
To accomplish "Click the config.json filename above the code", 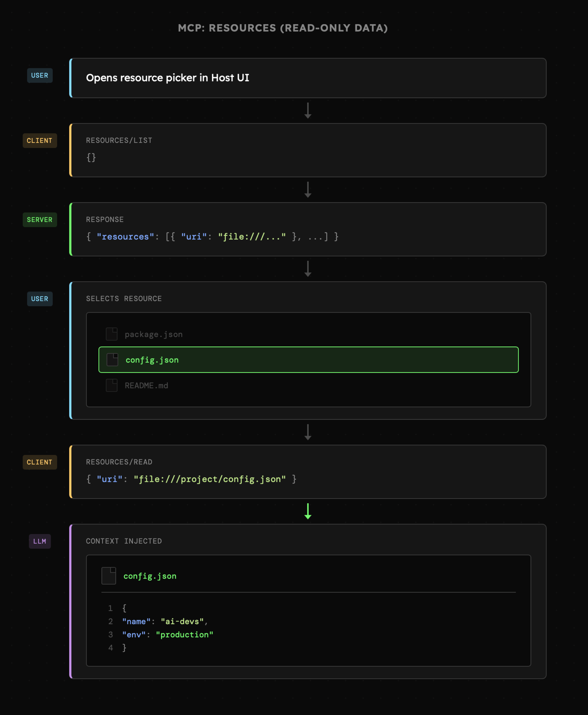I will [150, 576].
